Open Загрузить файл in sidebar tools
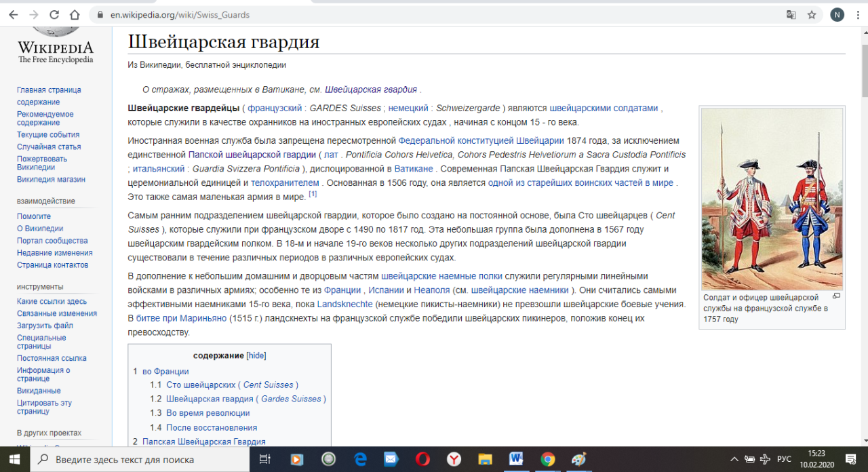This screenshot has width=868, height=472. coord(45,326)
